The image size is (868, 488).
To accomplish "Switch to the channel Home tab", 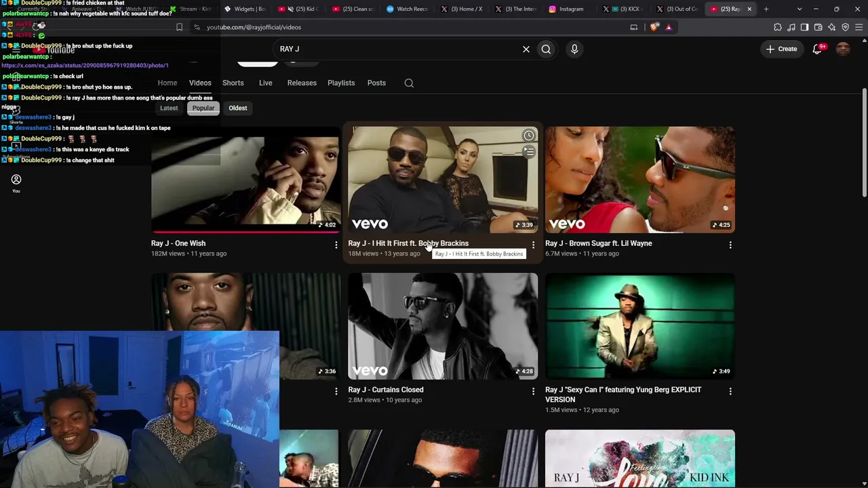I will point(167,83).
